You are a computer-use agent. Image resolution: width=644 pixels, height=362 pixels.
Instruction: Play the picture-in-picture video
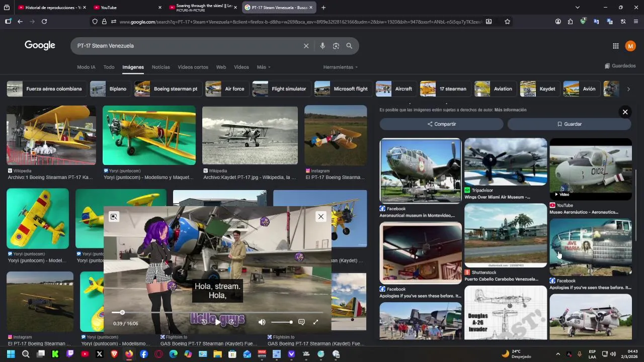click(x=218, y=322)
